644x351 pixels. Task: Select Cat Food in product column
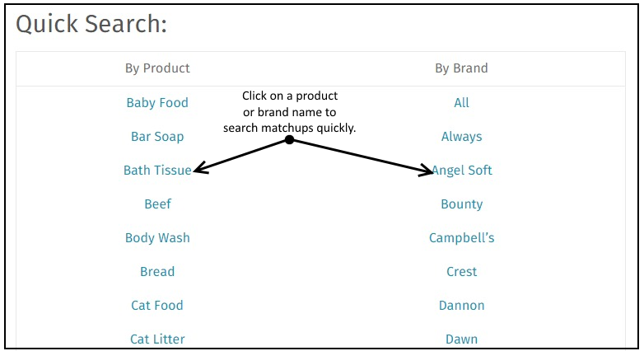(x=157, y=305)
